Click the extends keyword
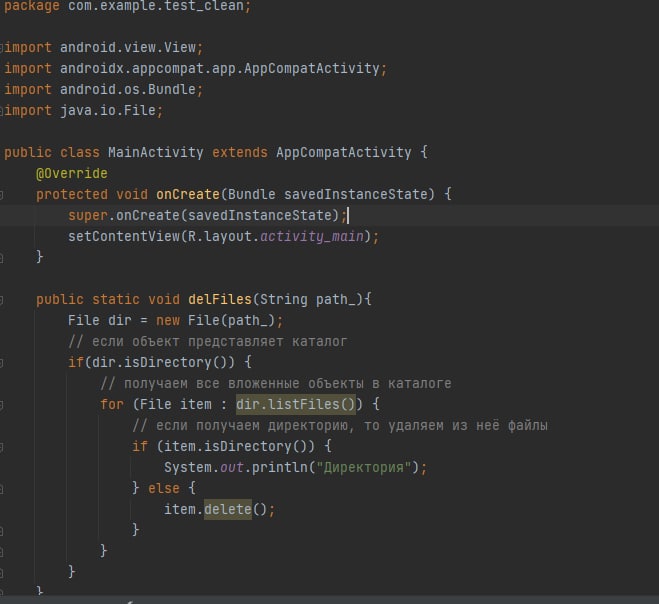659x604 pixels. (x=240, y=152)
